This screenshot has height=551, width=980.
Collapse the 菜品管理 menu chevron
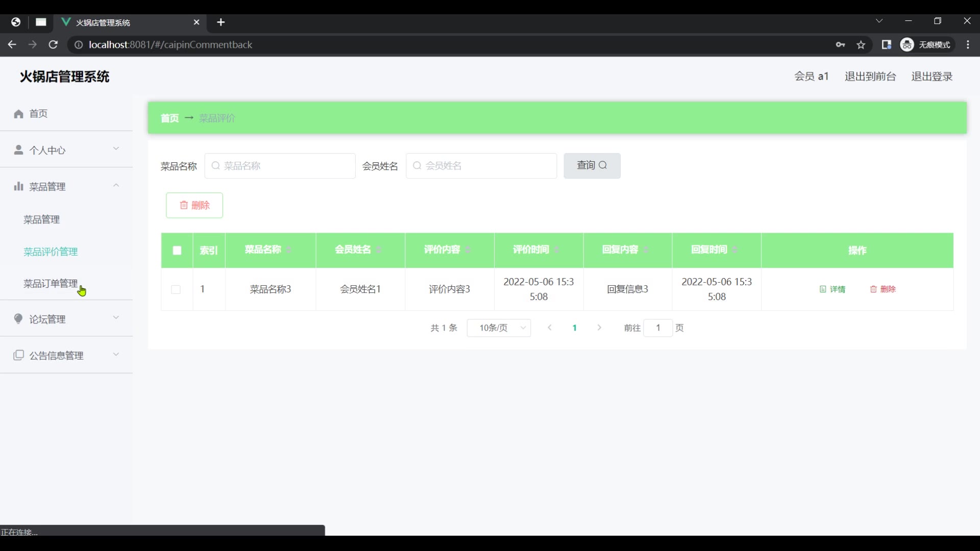coord(116,186)
